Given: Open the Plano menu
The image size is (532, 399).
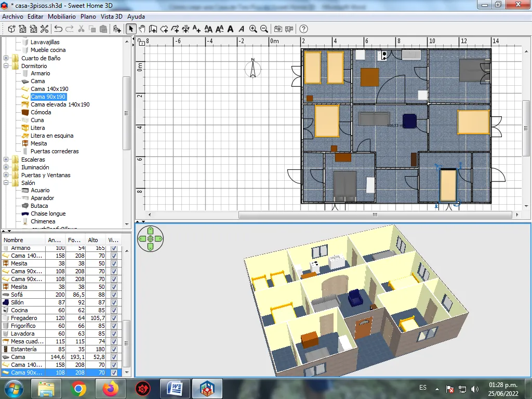Looking at the screenshot, I should pos(88,16).
